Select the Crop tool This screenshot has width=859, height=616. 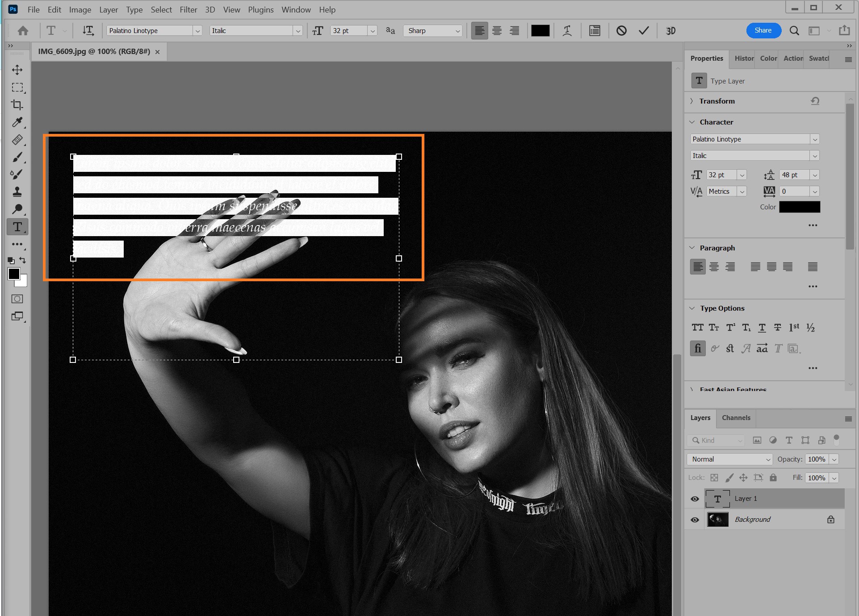[x=17, y=105]
